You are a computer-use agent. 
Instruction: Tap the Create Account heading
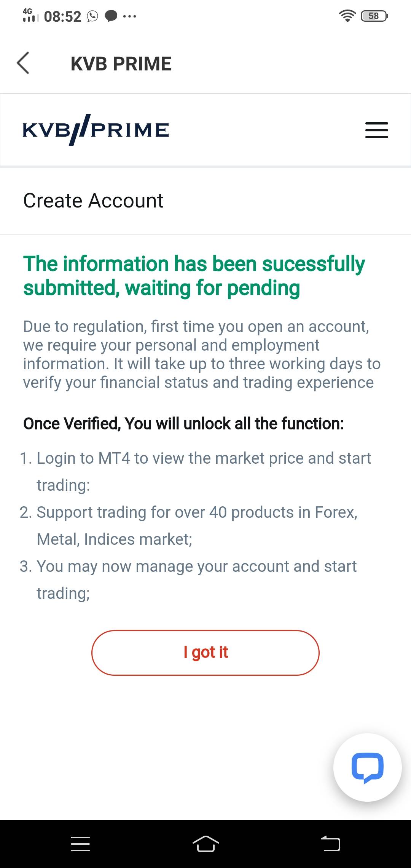(93, 201)
